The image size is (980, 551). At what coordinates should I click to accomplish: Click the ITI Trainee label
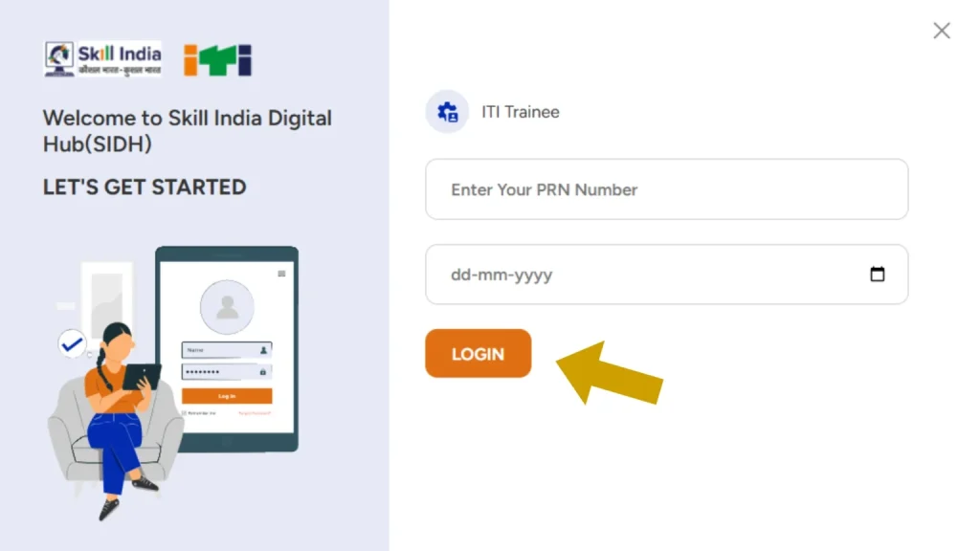[x=520, y=112]
